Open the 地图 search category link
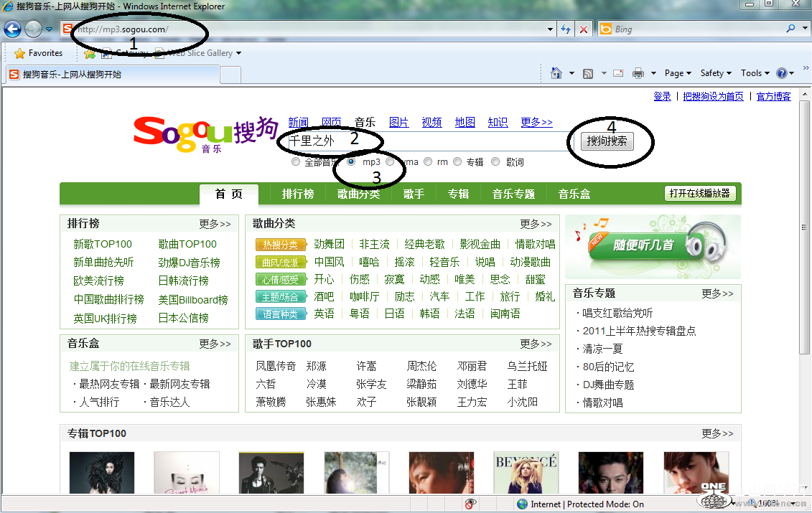Screen dimensions: 812x513 (465, 122)
